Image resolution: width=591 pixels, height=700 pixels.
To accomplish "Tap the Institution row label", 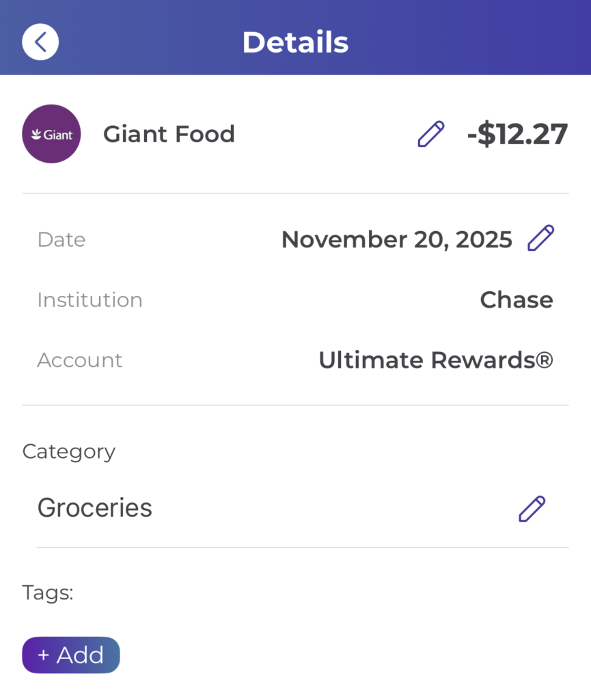I will [x=90, y=299].
